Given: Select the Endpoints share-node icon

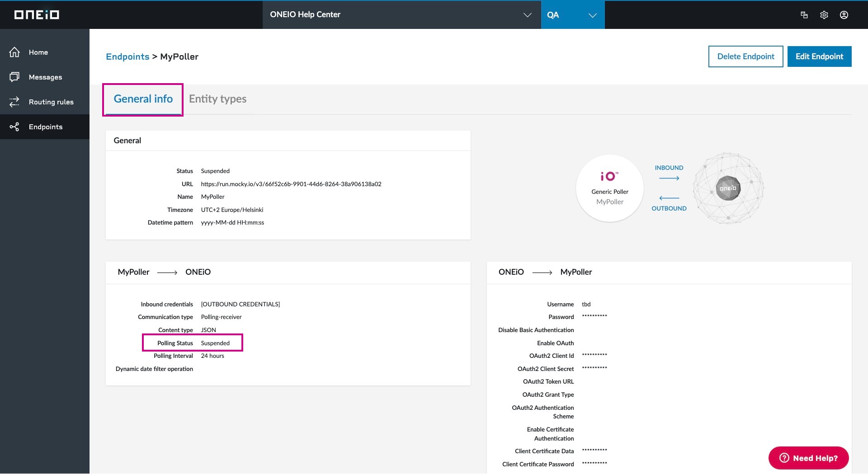Looking at the screenshot, I should (x=14, y=127).
